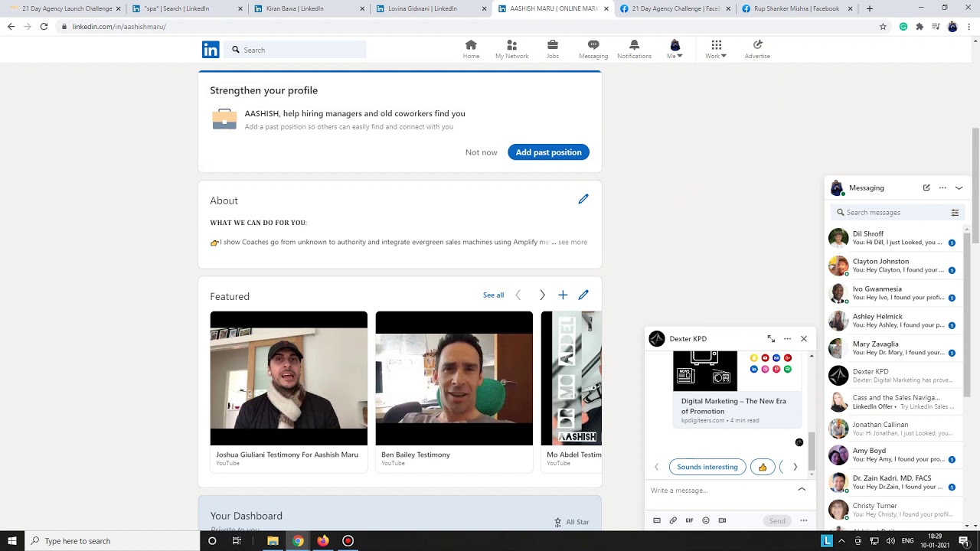Click Add past position button
This screenshot has height=551, width=980.
point(548,152)
